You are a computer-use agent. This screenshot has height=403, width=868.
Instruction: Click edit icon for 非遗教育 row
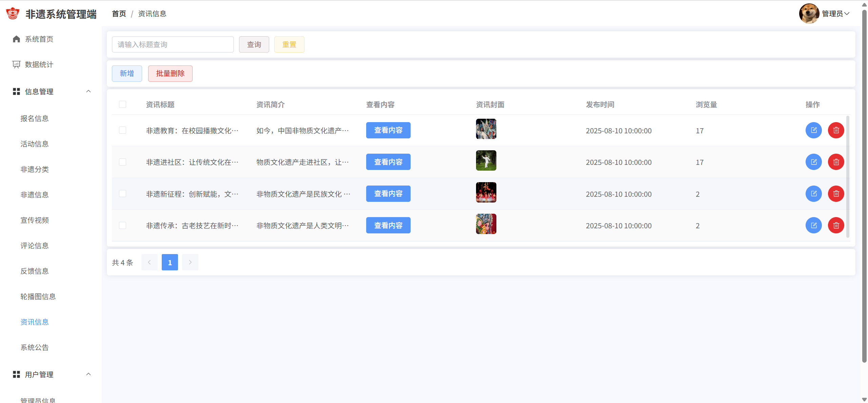[813, 130]
